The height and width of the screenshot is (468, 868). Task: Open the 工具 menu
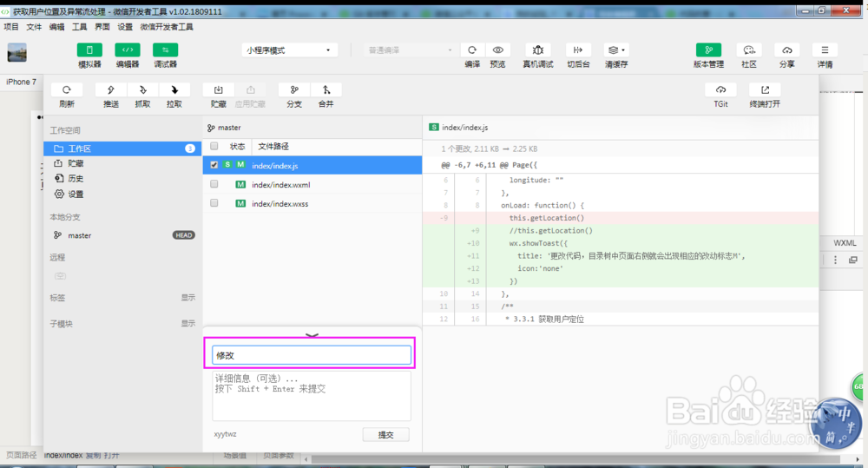coord(79,27)
